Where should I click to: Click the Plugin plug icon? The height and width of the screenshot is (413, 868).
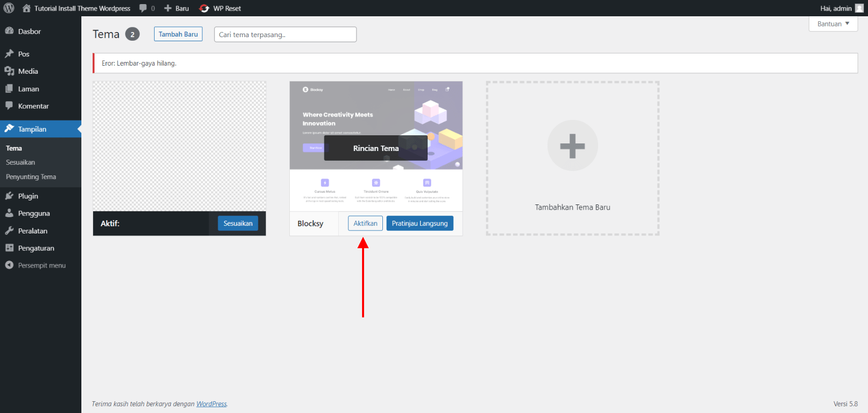(9, 196)
